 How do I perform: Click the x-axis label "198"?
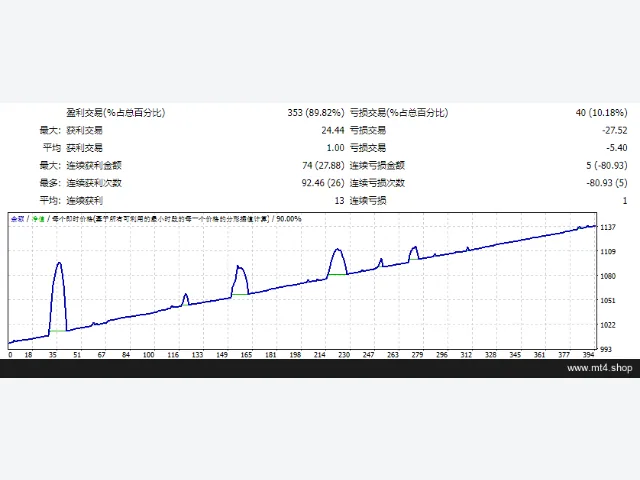pyautogui.click(x=295, y=355)
